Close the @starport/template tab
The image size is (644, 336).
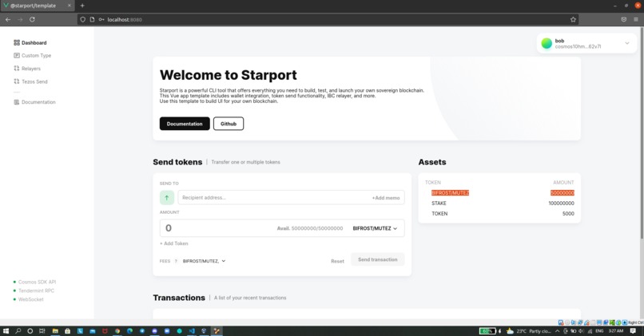point(69,6)
